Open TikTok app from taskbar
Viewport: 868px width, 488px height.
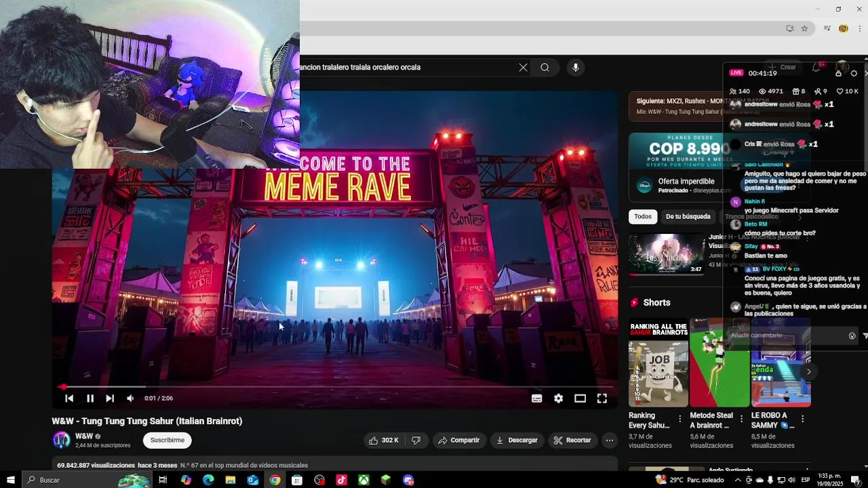click(x=341, y=480)
